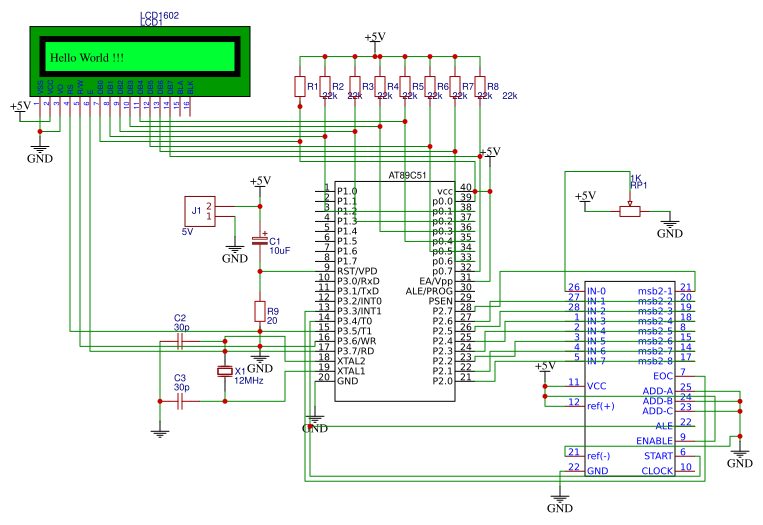Screen dimensions: 763x525
Task: Click the green LCD showing Hello World
Action: pos(140,57)
